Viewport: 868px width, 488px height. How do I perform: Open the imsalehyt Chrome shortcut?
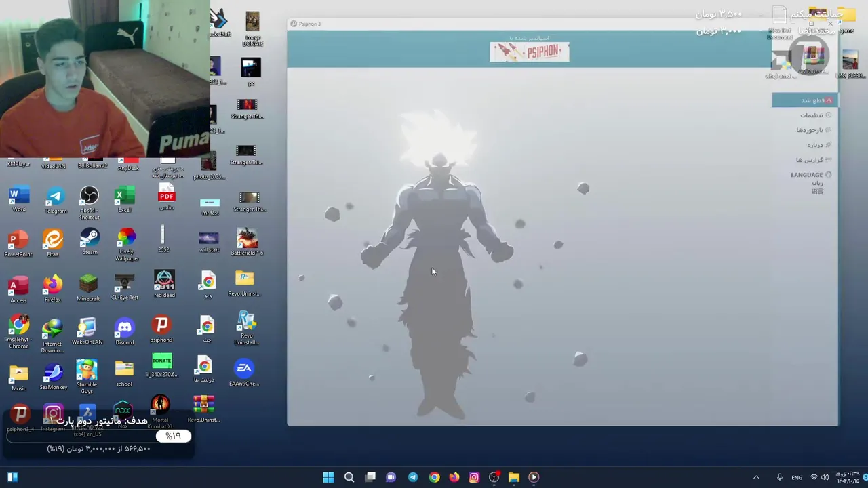[18, 332]
